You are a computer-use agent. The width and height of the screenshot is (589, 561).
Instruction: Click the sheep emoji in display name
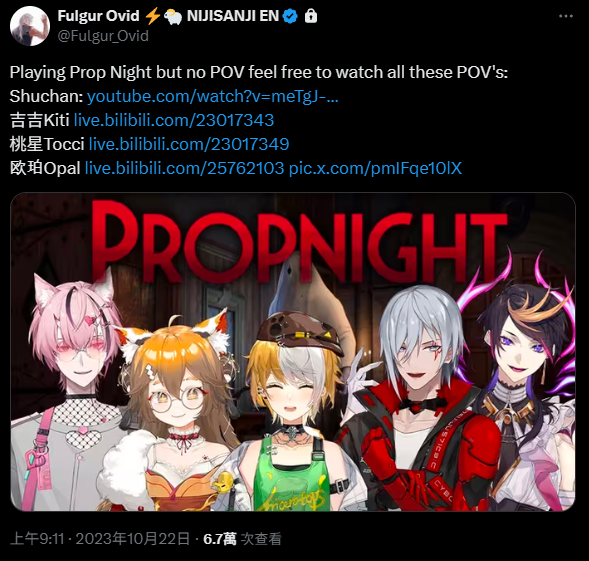click(173, 17)
